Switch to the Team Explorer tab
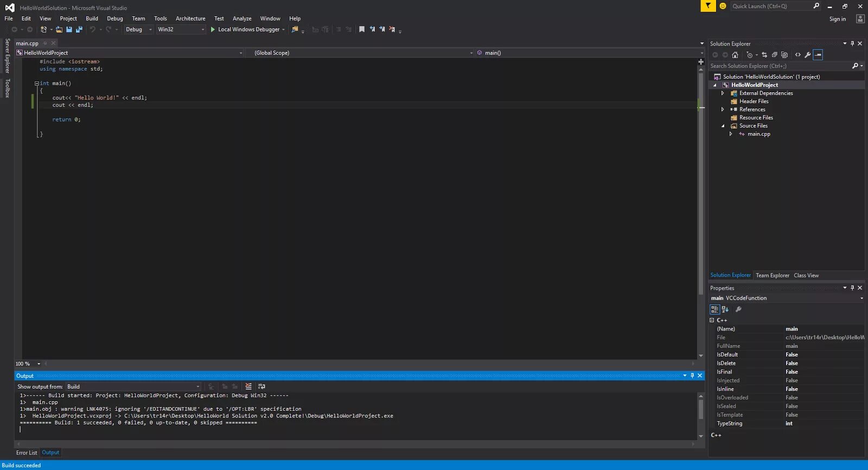The image size is (868, 470). click(x=773, y=275)
